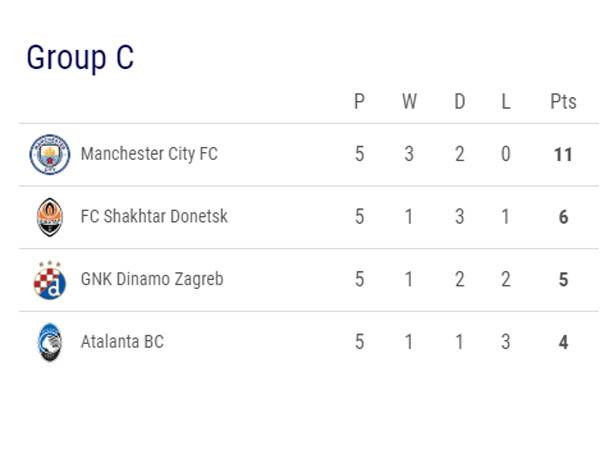This screenshot has width=600, height=450.
Task: Click the Pts column header
Action: (x=563, y=101)
